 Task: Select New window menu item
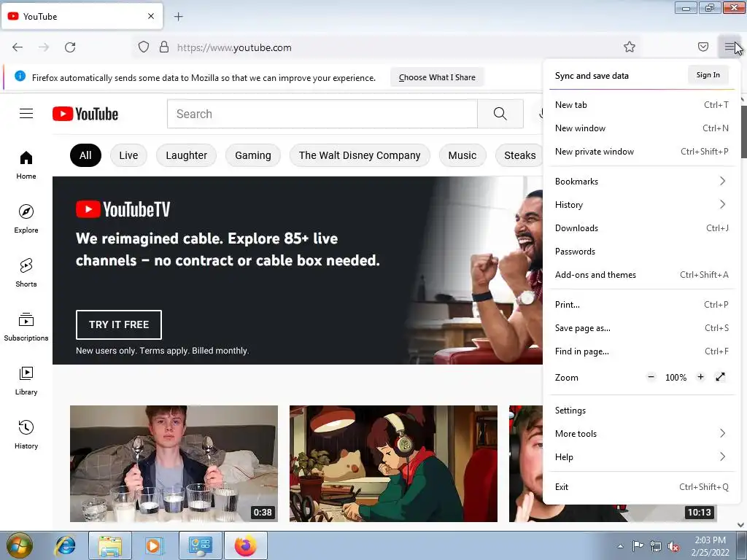coord(642,128)
